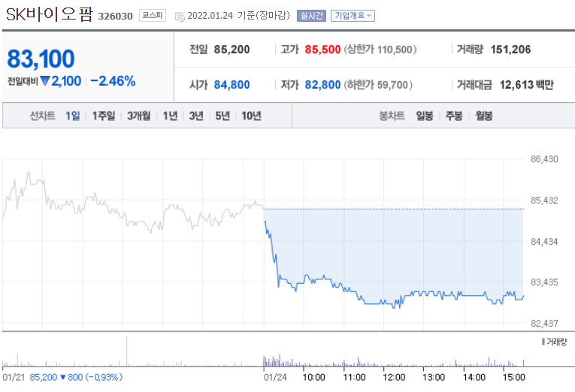Click the 11:00 time axis label
This screenshot has width=575, height=392.
(x=354, y=377)
